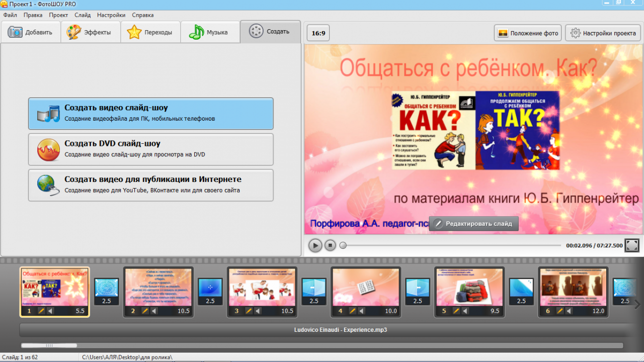Screen dimensions: 644x362
Task: Click pencil edit icon on slide 1
Action: pyautogui.click(x=41, y=311)
